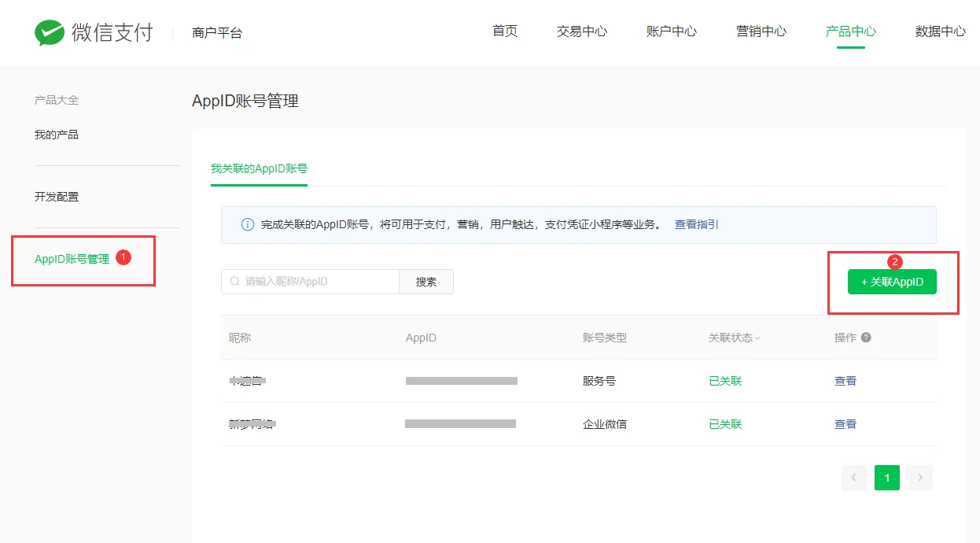This screenshot has width=980, height=543.
Task: Open 我的产品 in the sidebar
Action: 56,134
